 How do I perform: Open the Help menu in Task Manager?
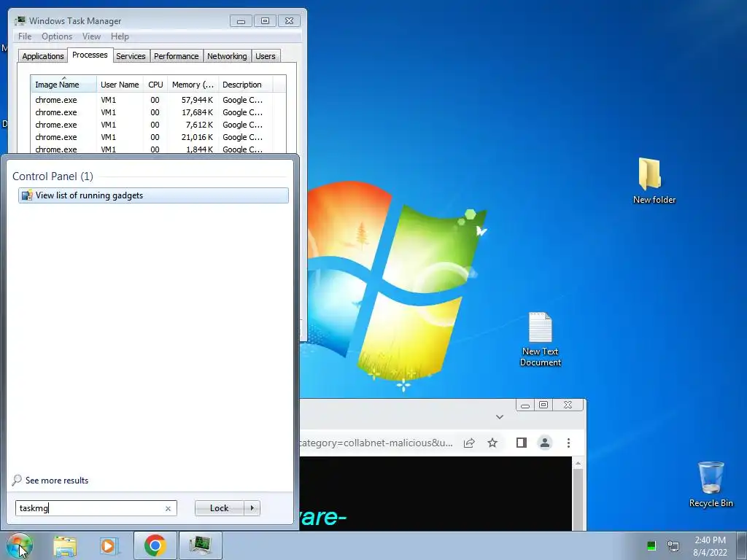pos(120,36)
